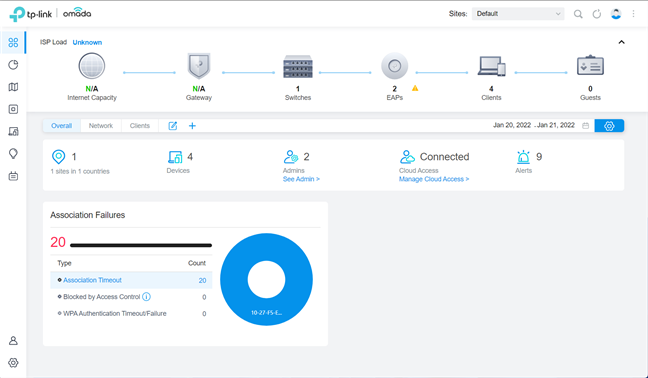648x378 pixels.
Task: Open the three-dot more options menu
Action: 634,14
